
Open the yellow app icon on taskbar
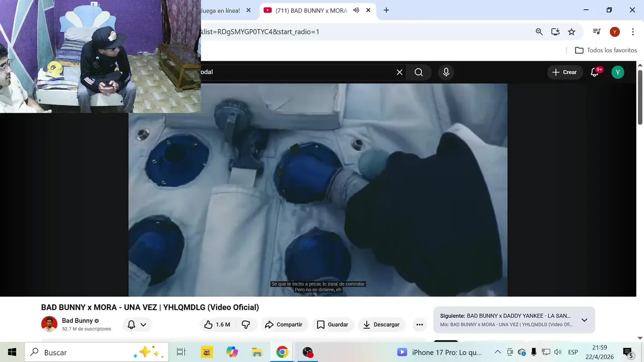pyautogui.click(x=207, y=352)
